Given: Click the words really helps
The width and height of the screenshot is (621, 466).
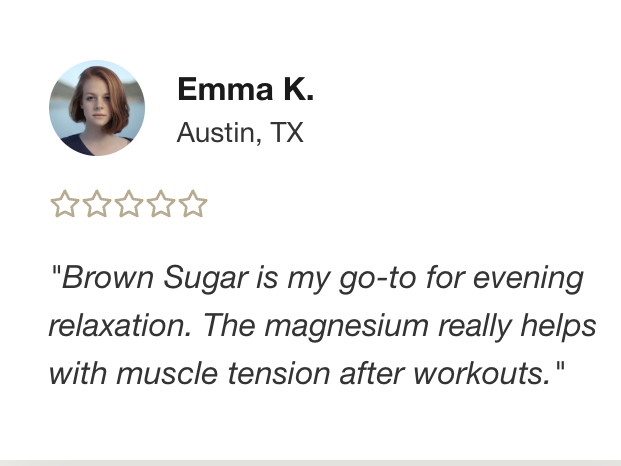Looking at the screenshot, I should 517,327.
